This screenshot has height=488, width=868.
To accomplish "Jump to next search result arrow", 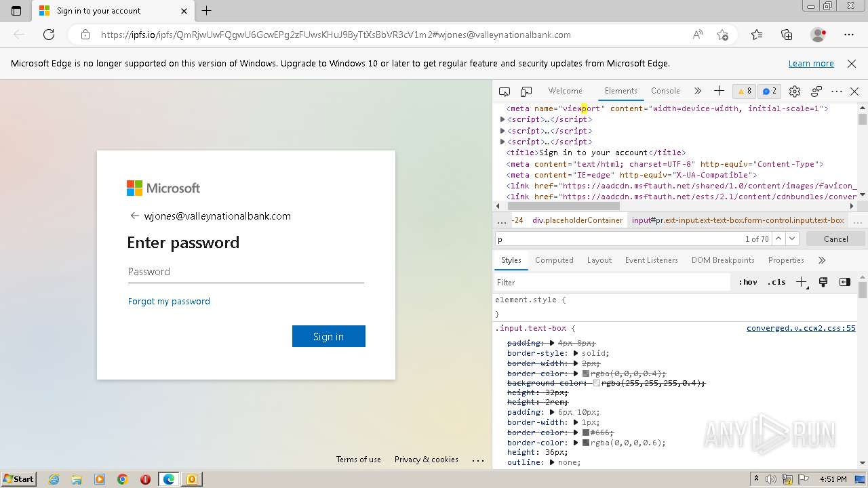I will pos(792,239).
